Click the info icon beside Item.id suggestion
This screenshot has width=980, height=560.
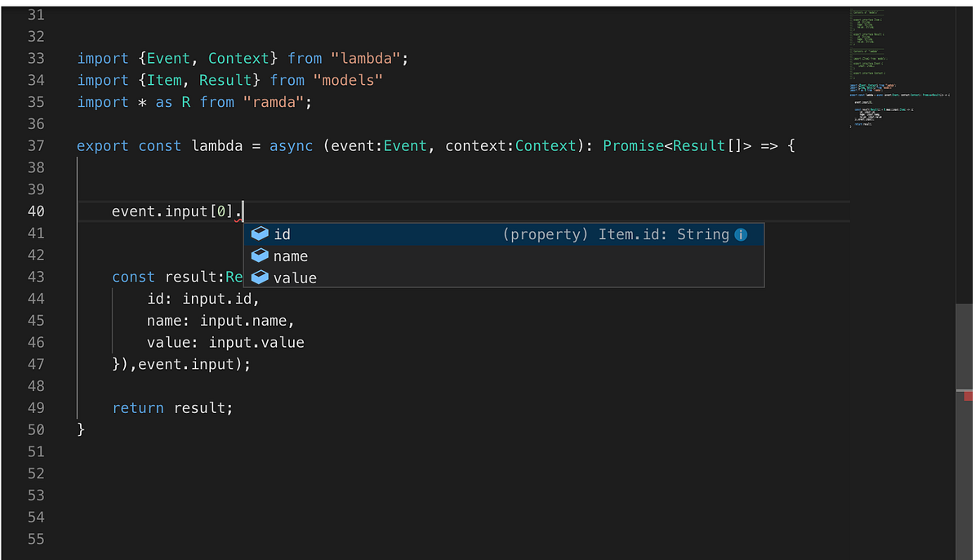coord(741,234)
